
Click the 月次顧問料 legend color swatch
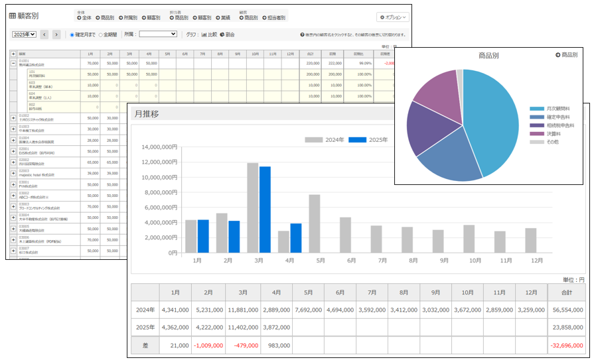pyautogui.click(x=537, y=108)
